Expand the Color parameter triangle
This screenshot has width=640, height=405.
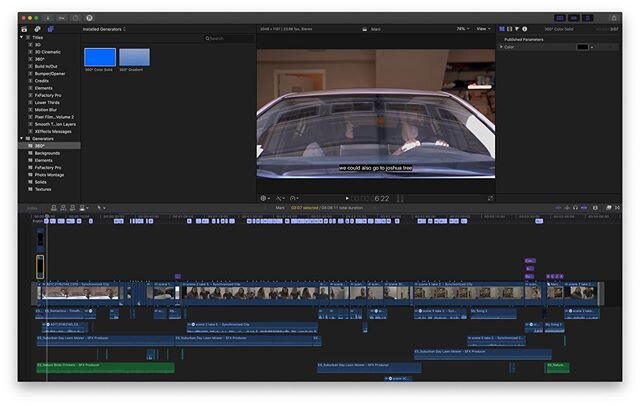[x=501, y=47]
